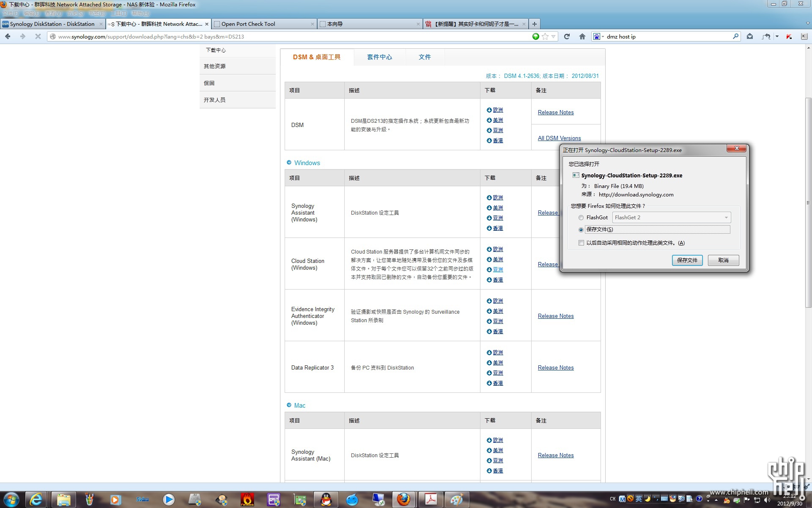The width and height of the screenshot is (812, 508).
Task: Click 保存文件 button in download dialog
Action: [687, 260]
